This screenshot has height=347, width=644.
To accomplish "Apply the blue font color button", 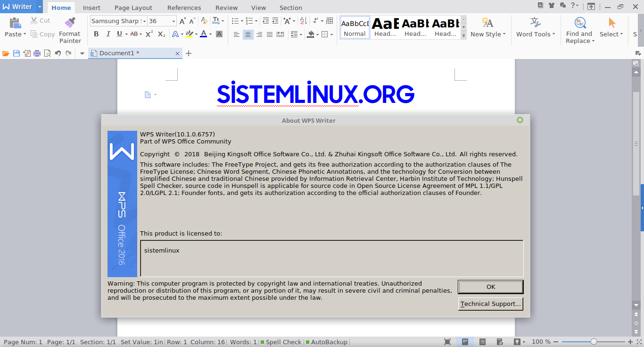I will [x=203, y=34].
